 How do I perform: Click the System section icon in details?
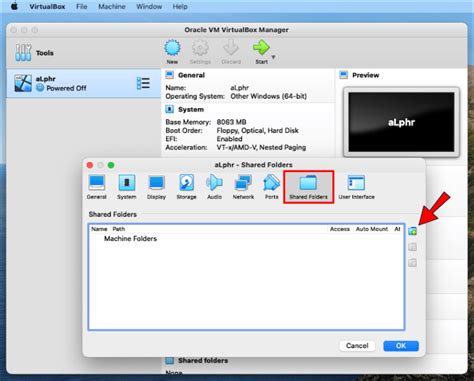coord(169,109)
